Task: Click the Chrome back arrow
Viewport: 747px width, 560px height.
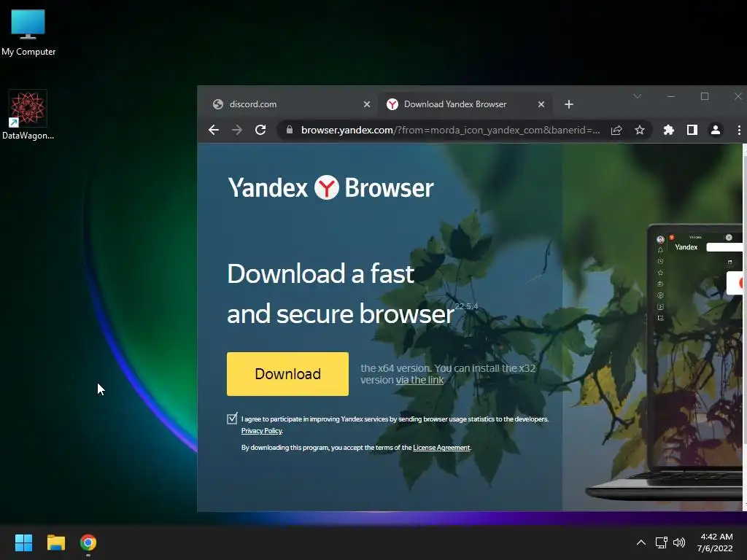Action: [x=214, y=130]
